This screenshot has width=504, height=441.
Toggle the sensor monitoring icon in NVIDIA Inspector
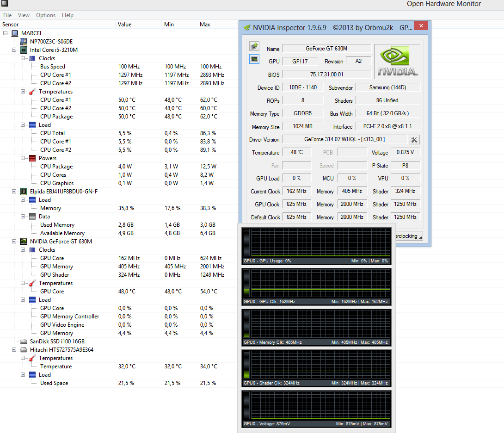click(x=254, y=59)
